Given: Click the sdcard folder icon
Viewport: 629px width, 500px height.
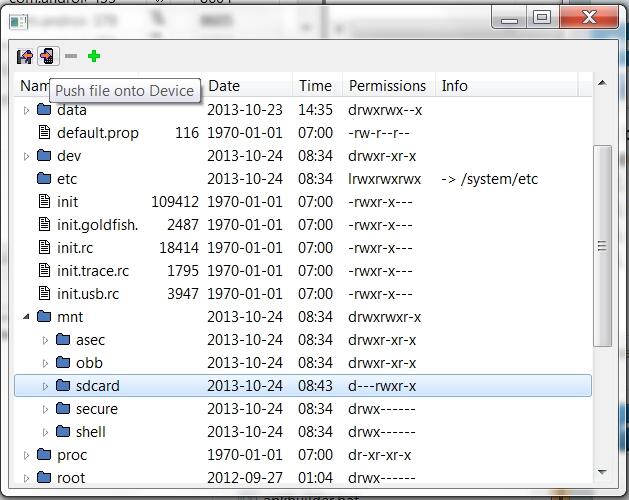Looking at the screenshot, I should [x=63, y=385].
